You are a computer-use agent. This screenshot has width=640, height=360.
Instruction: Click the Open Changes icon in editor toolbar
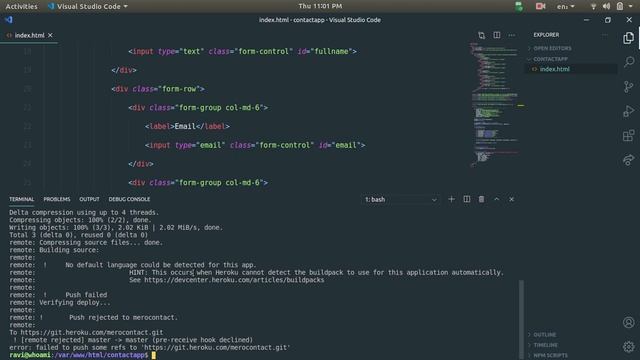pos(482,35)
